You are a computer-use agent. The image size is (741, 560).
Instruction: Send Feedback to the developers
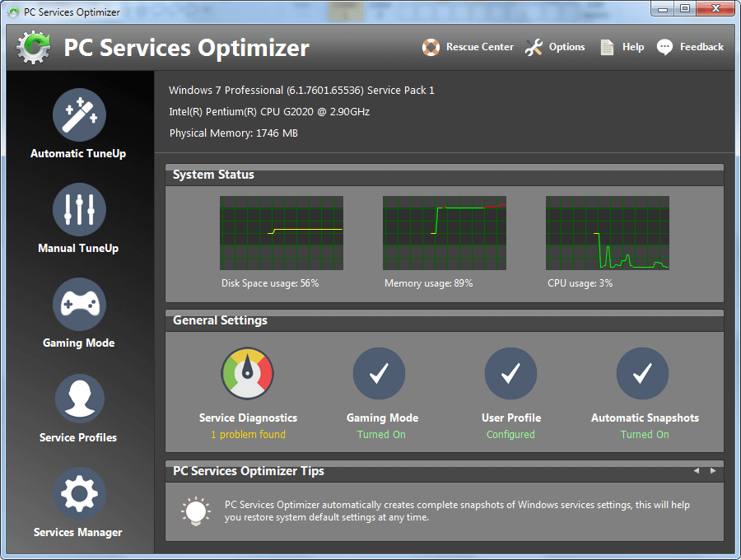(690, 47)
